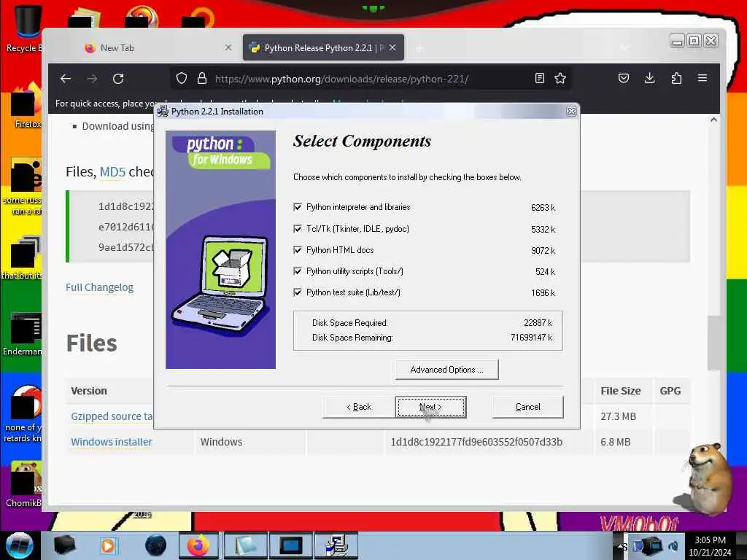Click the Firefox taskbar button
Image resolution: width=747 pixels, height=560 pixels.
[198, 545]
